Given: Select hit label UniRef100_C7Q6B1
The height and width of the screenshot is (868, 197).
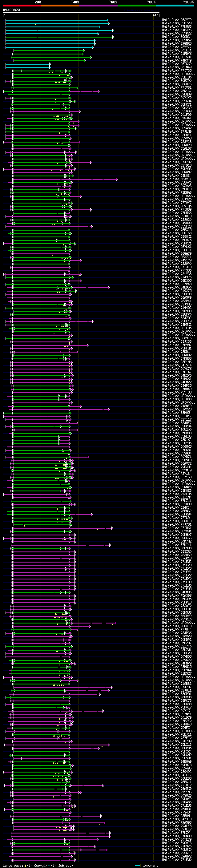Looking at the screenshot, I should (177, 450).
